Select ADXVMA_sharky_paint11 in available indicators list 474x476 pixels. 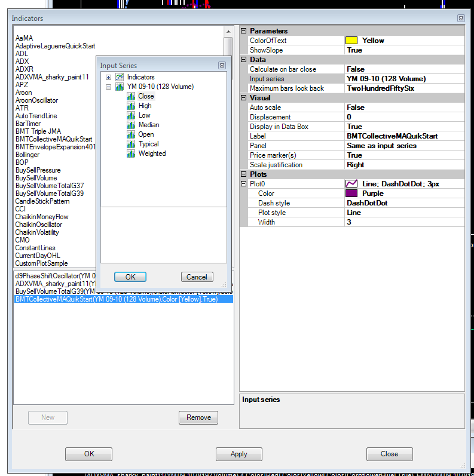click(x=52, y=77)
